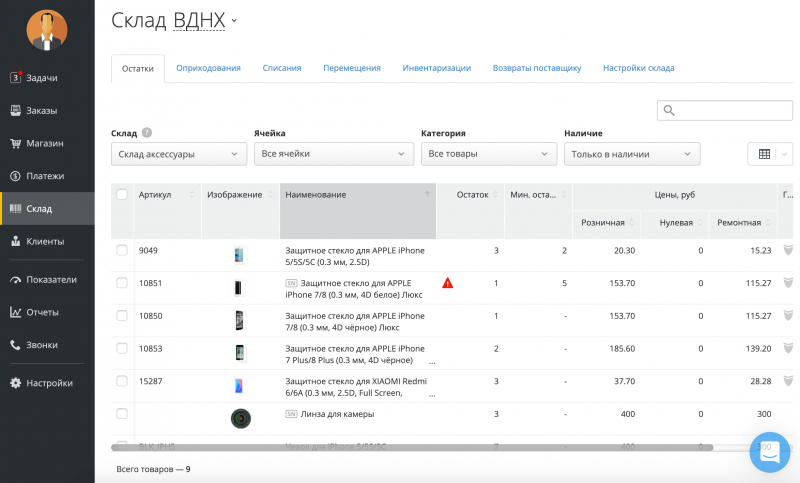Tick the checkbox for item 9049

[x=122, y=250]
